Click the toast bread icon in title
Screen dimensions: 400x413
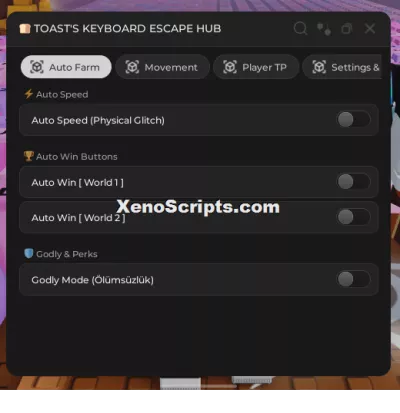coord(25,29)
